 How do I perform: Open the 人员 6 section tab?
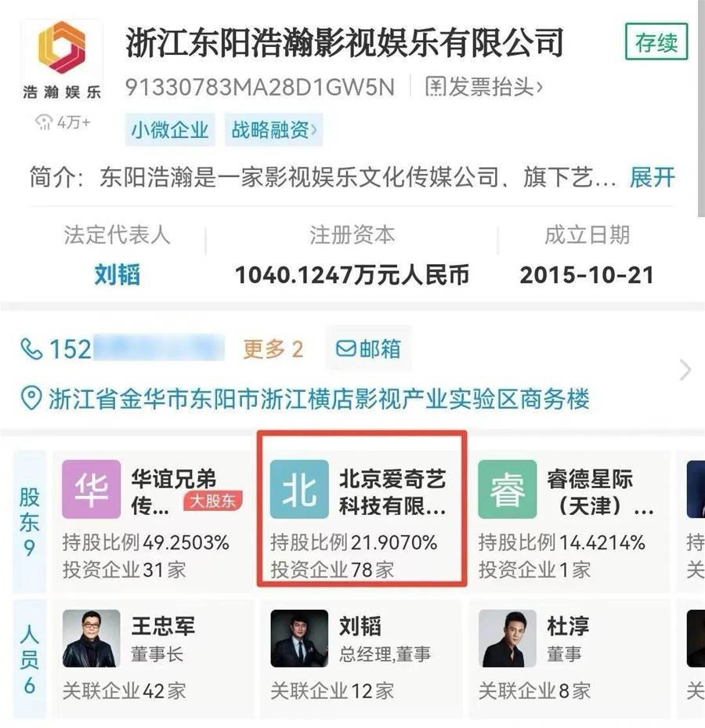29,659
